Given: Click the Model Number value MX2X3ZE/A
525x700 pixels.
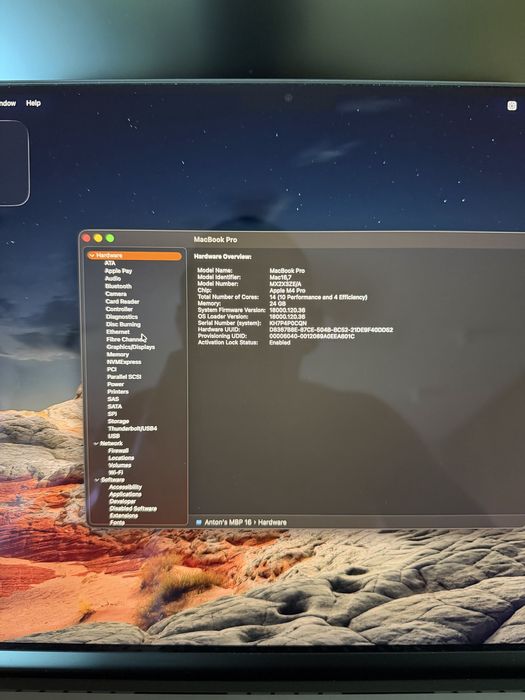Looking at the screenshot, I should (285, 284).
